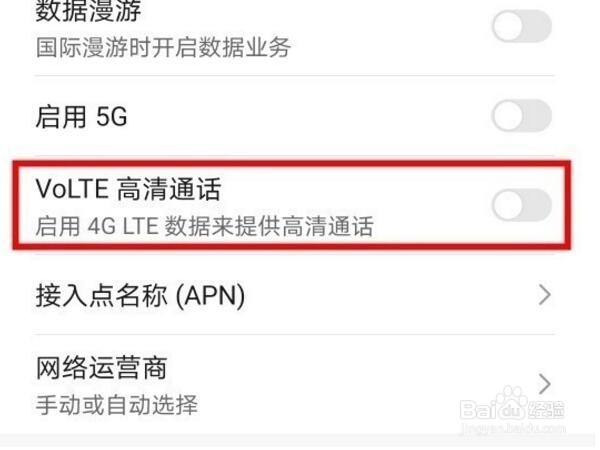Screen dimensions: 600x450
Task: Click the divider line above 启用 5G
Action: pyautogui.click(x=295, y=75)
